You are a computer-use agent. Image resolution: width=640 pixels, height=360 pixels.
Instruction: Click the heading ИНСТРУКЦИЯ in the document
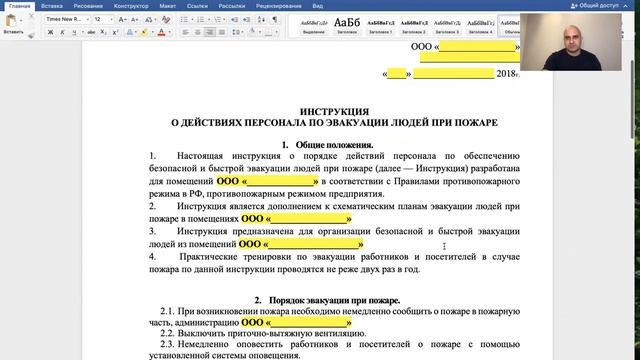tap(334, 111)
